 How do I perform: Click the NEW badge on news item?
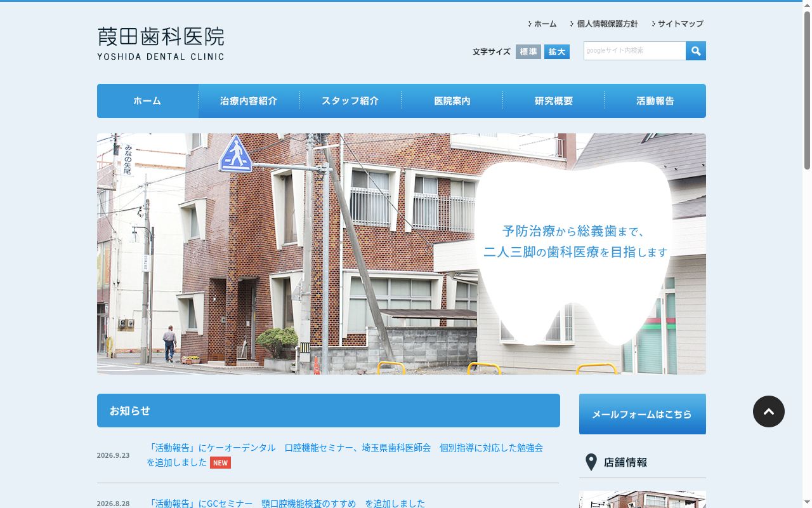pos(220,463)
